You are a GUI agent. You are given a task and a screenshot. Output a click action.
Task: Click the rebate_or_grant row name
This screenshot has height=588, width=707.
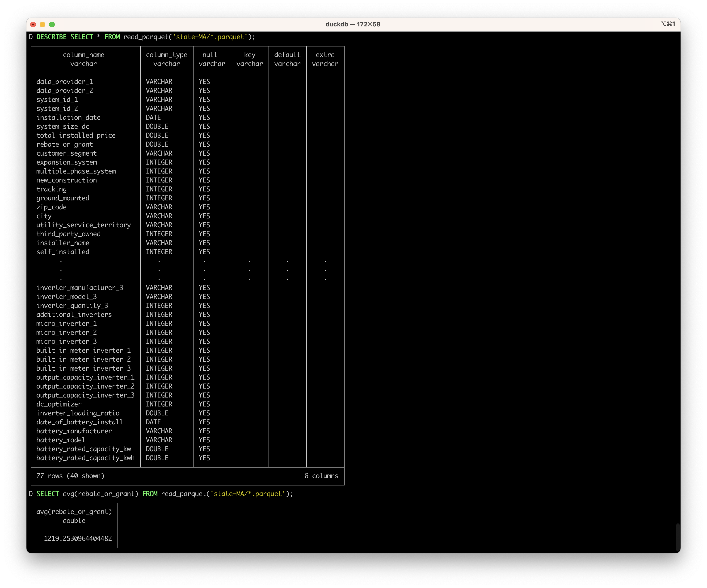pyautogui.click(x=64, y=144)
